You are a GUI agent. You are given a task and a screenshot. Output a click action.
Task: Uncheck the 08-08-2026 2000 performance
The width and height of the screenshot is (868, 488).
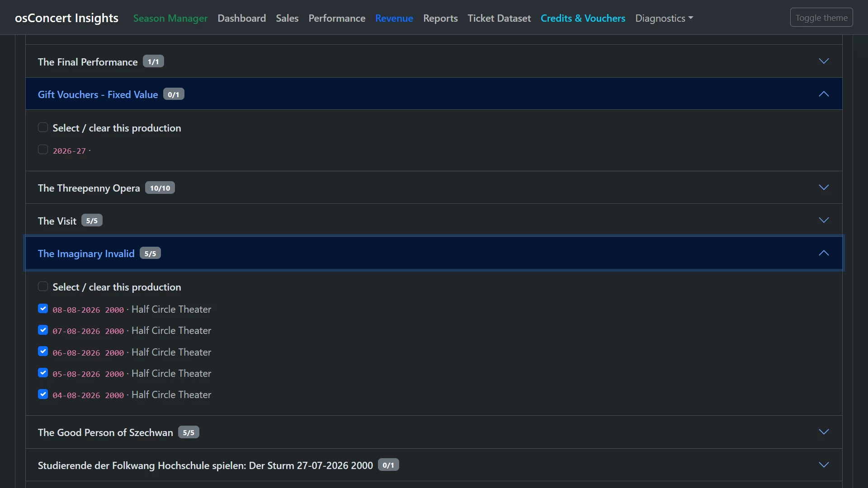(x=43, y=309)
